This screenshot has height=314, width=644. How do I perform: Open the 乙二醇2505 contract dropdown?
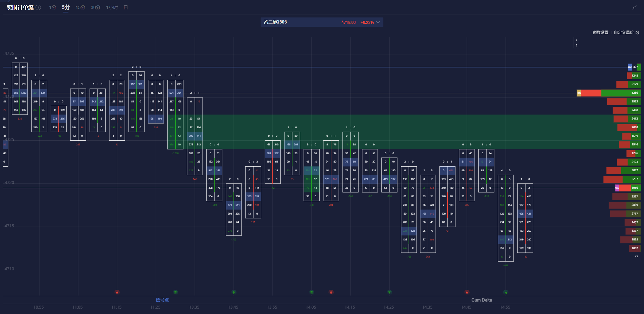pos(378,22)
